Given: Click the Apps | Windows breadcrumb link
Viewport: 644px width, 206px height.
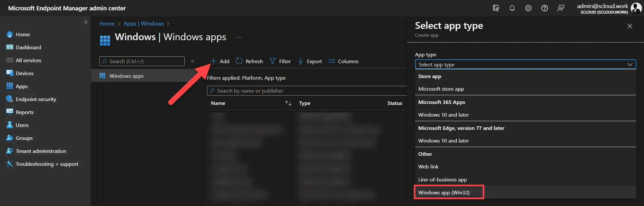Looking at the screenshot, I should pos(143,24).
